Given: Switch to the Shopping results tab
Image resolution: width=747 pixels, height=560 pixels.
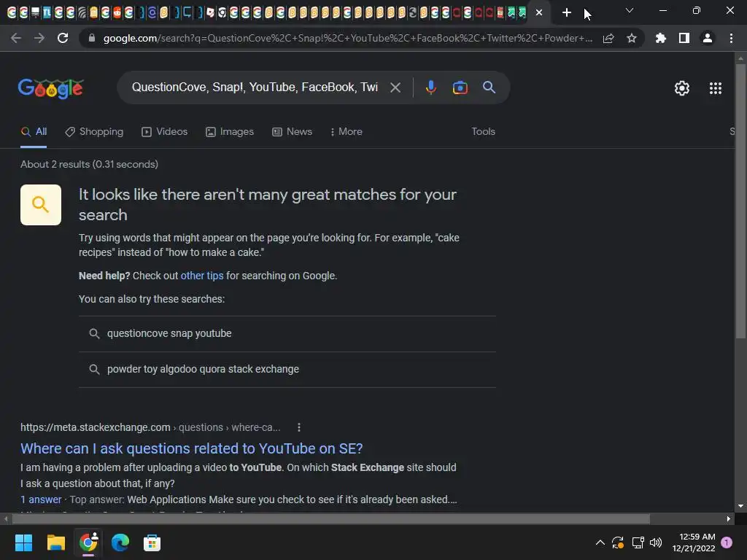Looking at the screenshot, I should [x=94, y=132].
